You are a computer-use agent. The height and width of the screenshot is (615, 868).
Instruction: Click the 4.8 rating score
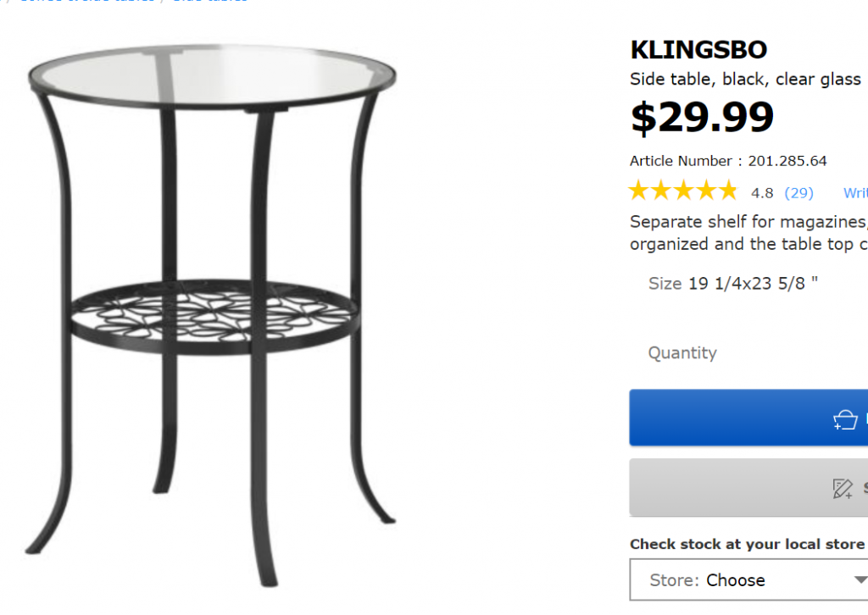coord(762,193)
